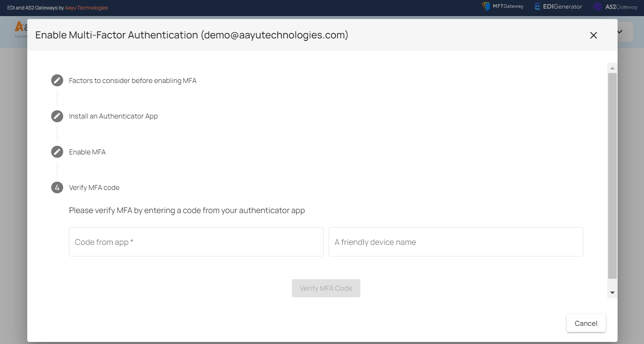Click the pencil icon beside Factors to consider
Image resolution: width=644 pixels, height=344 pixels.
[57, 80]
